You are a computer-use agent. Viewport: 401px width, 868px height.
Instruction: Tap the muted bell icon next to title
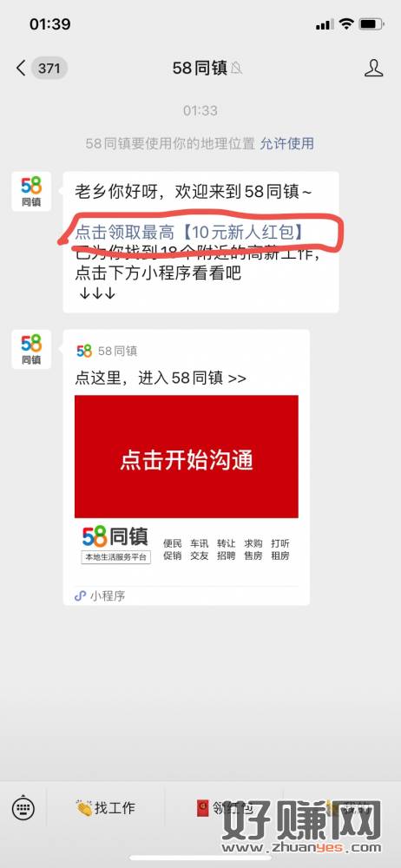click(x=237, y=69)
